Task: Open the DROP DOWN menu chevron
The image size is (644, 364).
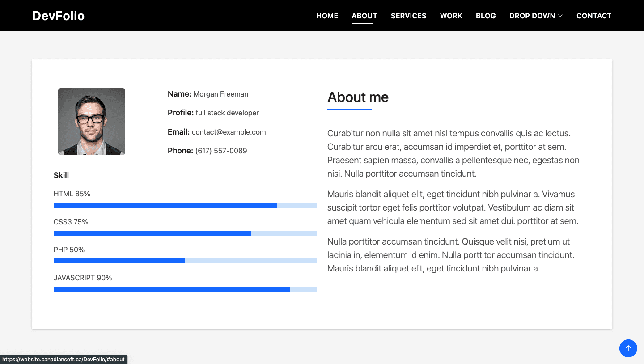Action: [x=560, y=15]
